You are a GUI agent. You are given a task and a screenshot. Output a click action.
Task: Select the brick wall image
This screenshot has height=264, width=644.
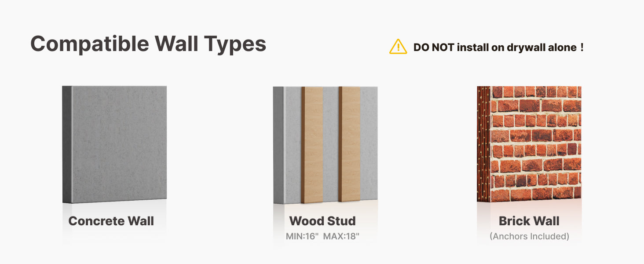click(x=529, y=144)
